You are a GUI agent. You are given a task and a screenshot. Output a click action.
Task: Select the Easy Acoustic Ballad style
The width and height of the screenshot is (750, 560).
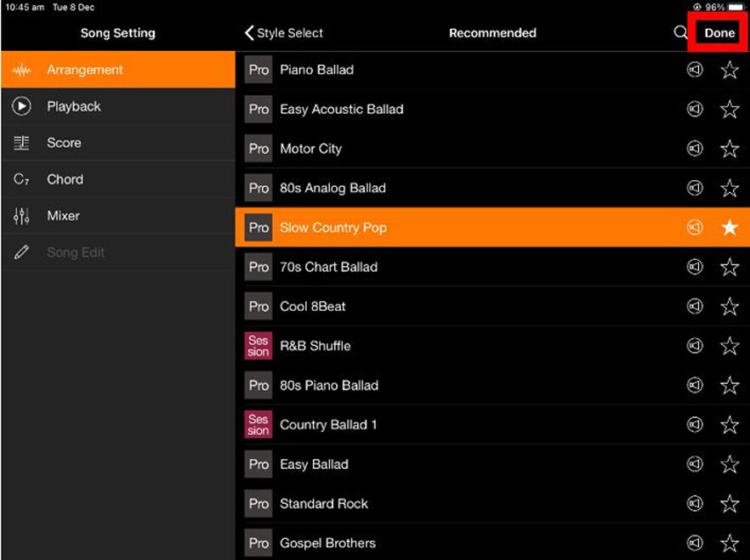pyautogui.click(x=342, y=109)
